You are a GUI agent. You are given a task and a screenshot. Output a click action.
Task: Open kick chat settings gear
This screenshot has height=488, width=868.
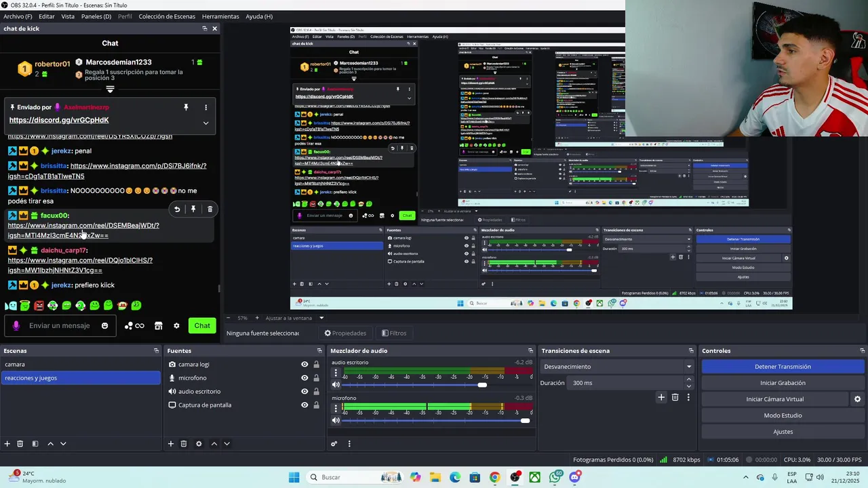pos(176,326)
